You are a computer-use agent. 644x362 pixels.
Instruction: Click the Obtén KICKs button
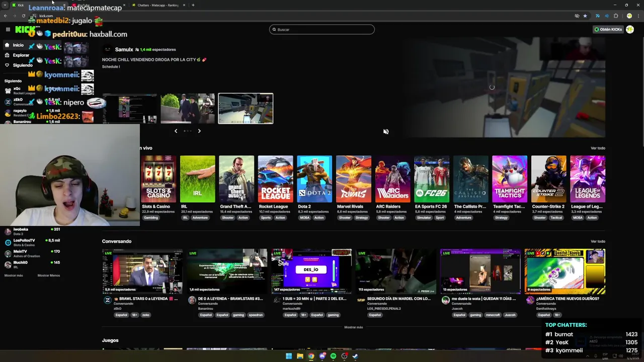click(x=608, y=29)
